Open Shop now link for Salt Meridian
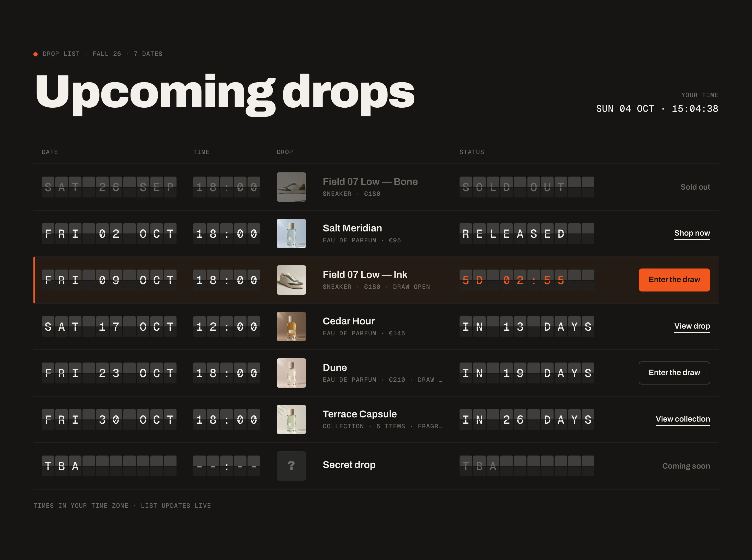752x560 pixels. click(x=692, y=233)
